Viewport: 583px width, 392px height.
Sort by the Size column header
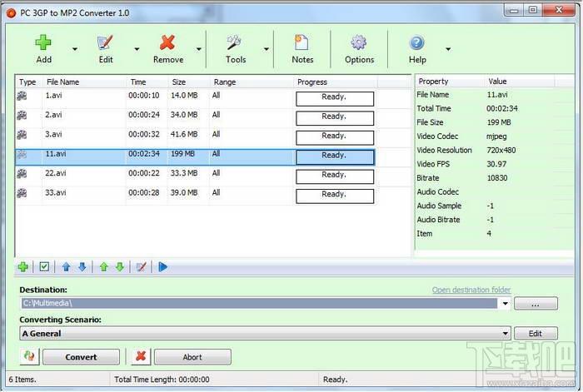[189, 82]
